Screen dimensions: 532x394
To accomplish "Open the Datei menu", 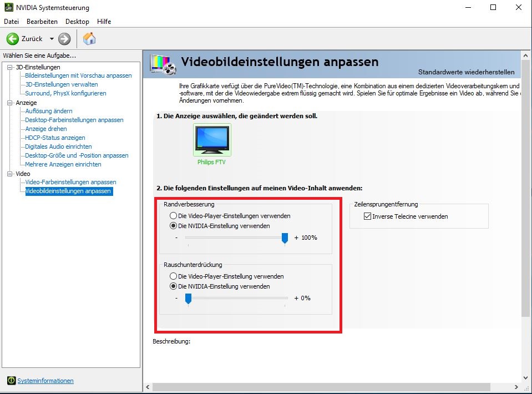I will tap(11, 22).
